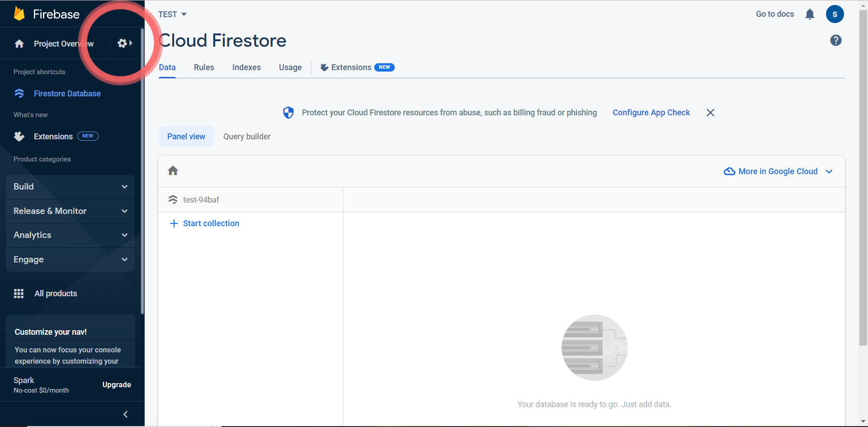Click the Upgrade plan button

117,385
